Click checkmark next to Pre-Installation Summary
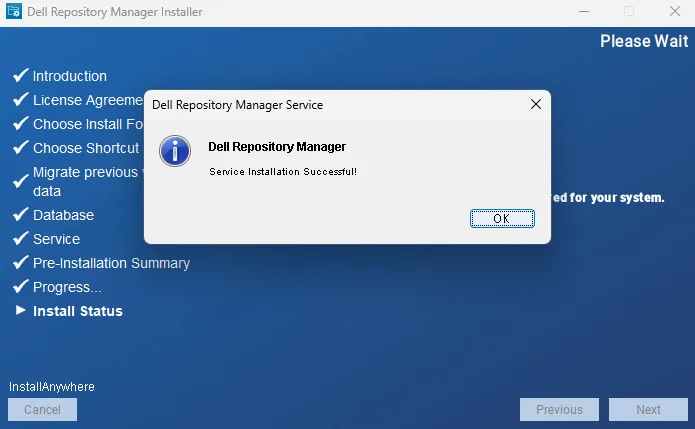Viewport: 695px width, 429px height. pos(19,263)
